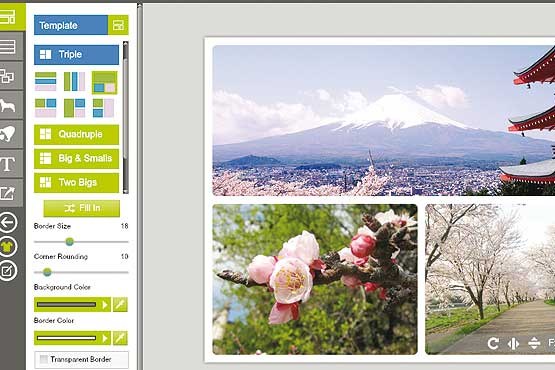
Task: Collapse the Triple template category
Action: (x=76, y=55)
